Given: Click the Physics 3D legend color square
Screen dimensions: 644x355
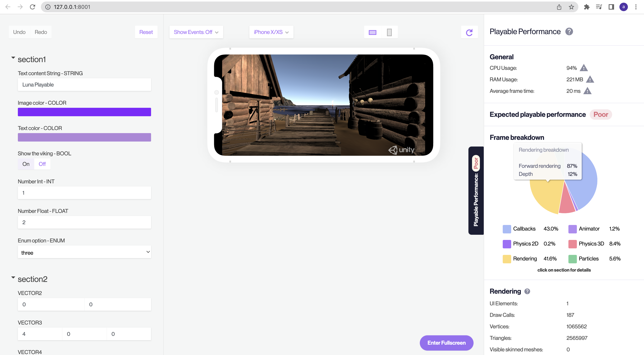Looking at the screenshot, I should coord(572,244).
